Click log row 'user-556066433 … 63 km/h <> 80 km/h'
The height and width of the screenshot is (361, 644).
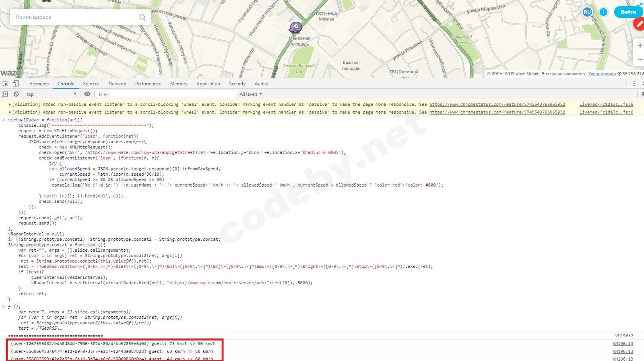112,351
